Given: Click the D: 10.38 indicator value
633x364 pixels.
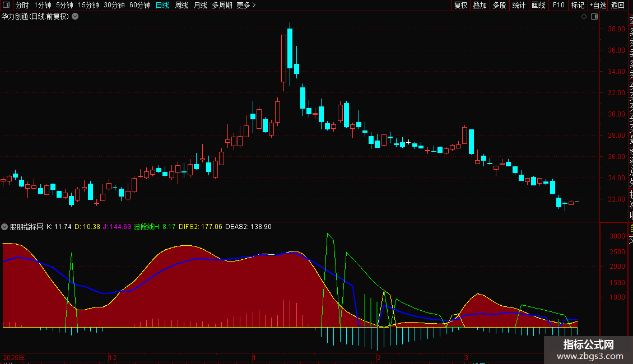Looking at the screenshot, I should [x=87, y=227].
